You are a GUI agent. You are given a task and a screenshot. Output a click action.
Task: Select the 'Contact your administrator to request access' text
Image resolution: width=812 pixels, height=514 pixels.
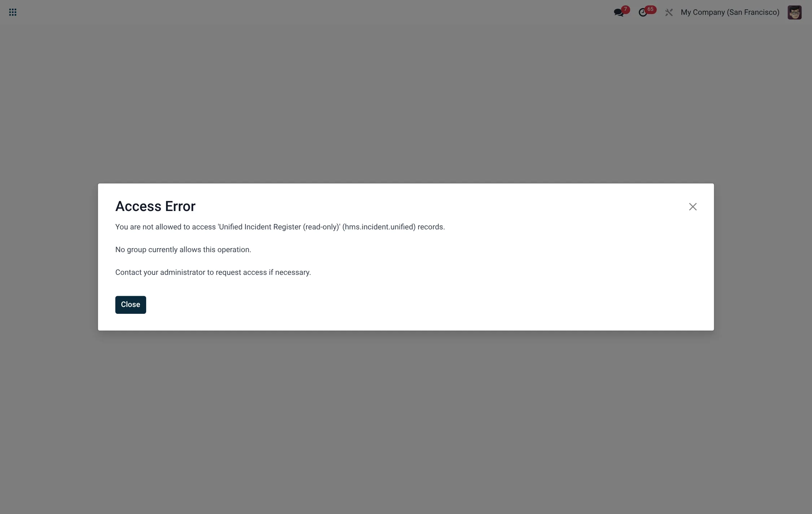[191, 272]
